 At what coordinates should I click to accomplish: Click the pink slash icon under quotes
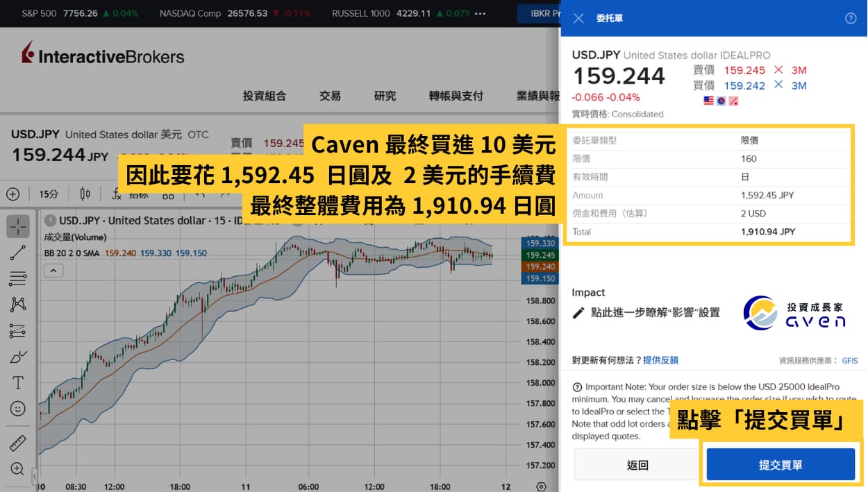[733, 101]
